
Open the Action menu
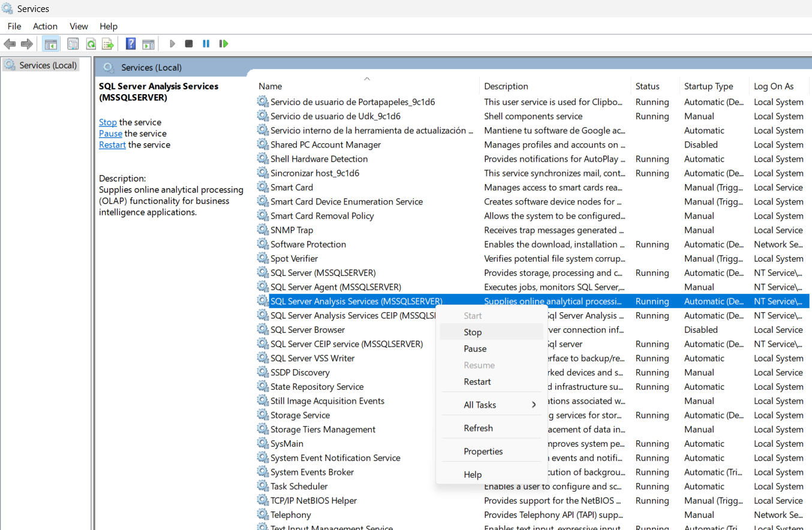point(45,26)
